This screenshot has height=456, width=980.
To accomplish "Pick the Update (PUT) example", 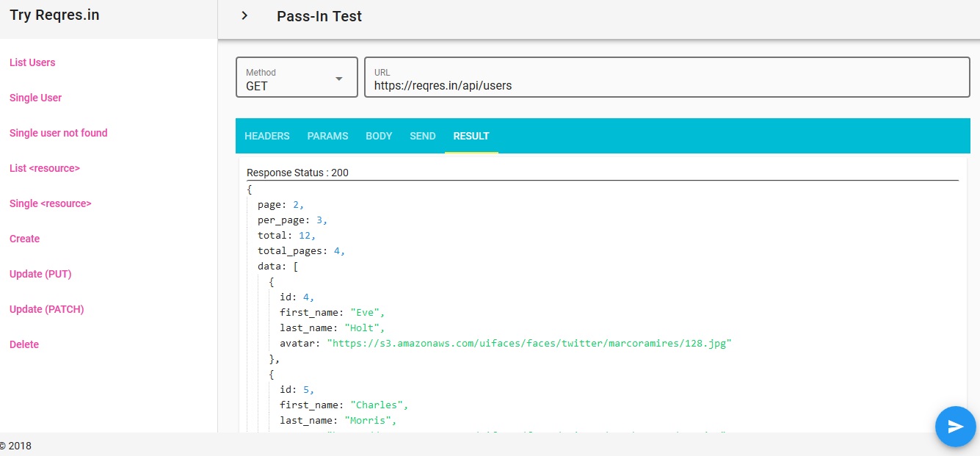I will 40,274.
